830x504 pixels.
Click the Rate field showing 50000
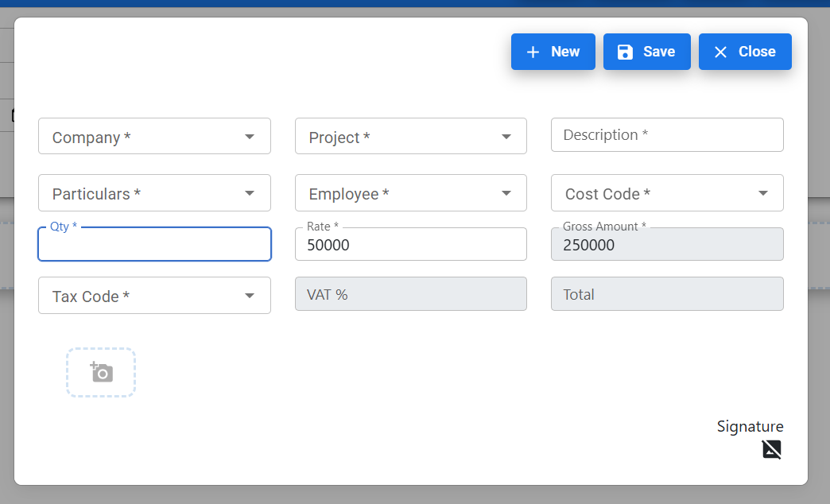[410, 245]
